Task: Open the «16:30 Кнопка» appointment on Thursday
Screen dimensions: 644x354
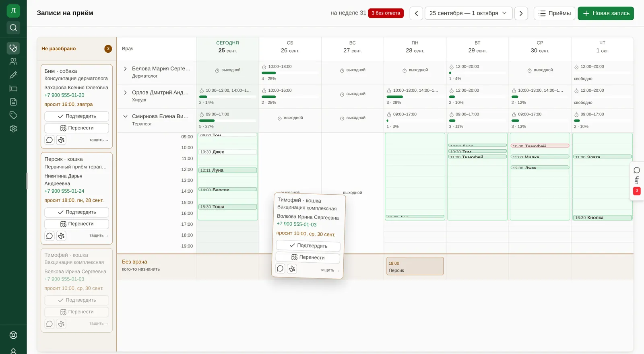Action: (x=602, y=218)
